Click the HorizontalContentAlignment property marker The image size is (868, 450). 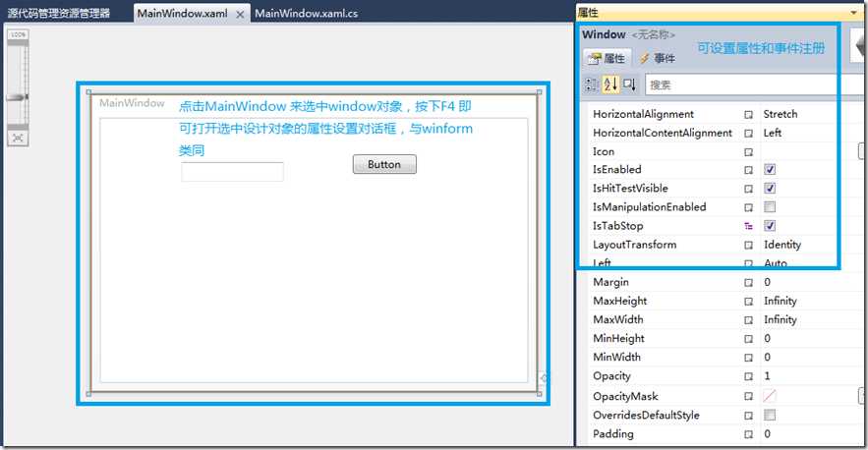(x=748, y=134)
